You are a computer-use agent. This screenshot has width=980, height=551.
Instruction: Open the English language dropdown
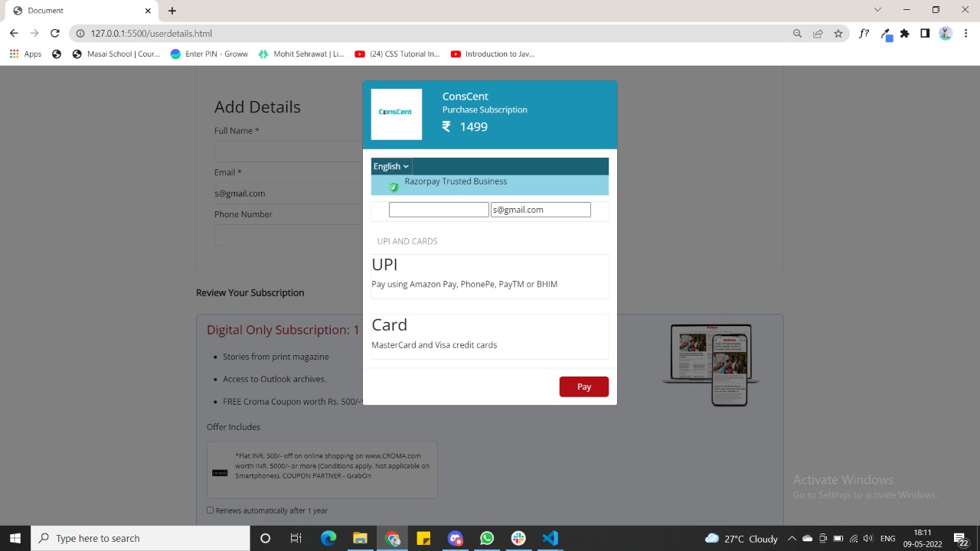(390, 166)
